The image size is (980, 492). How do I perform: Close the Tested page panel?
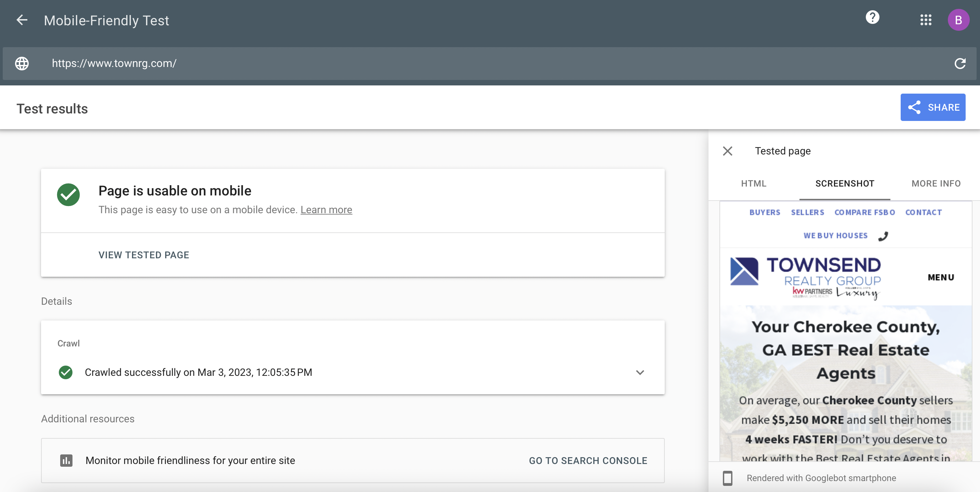point(727,151)
